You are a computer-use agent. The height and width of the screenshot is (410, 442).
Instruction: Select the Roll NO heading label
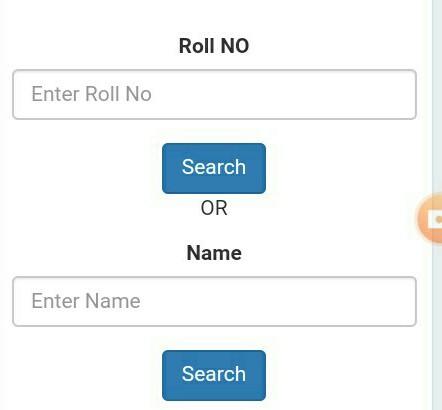coord(214,46)
